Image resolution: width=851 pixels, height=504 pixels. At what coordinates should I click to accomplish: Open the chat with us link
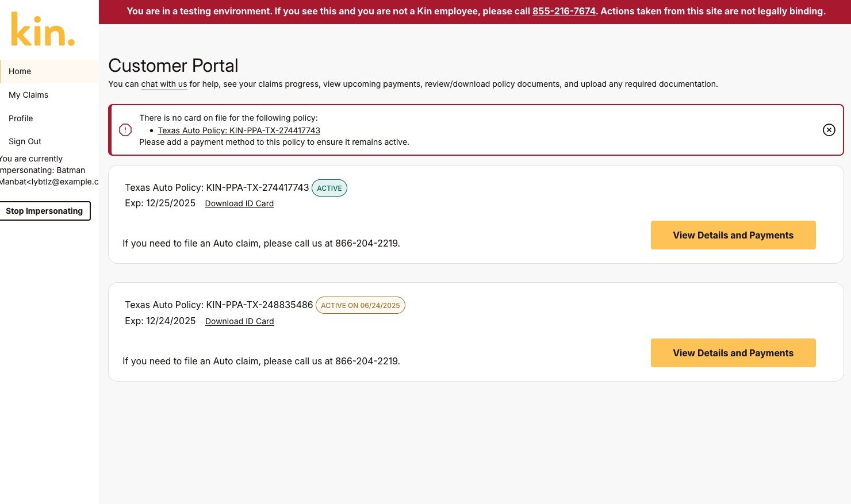tap(164, 84)
